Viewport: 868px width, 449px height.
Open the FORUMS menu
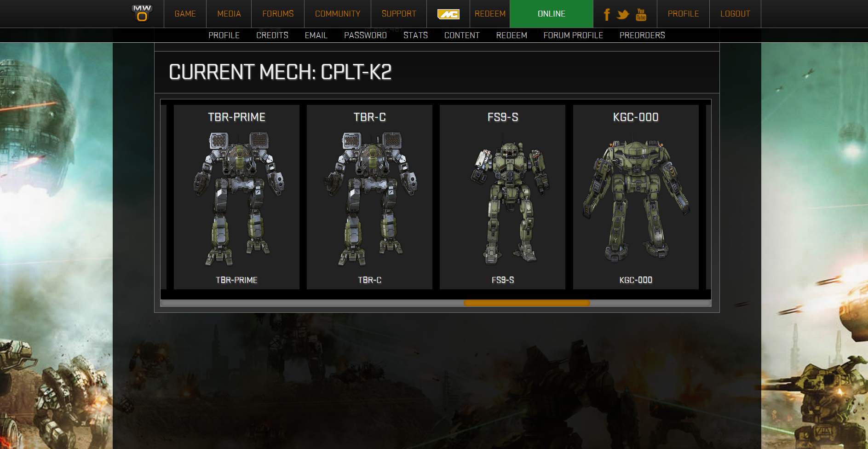coord(278,14)
